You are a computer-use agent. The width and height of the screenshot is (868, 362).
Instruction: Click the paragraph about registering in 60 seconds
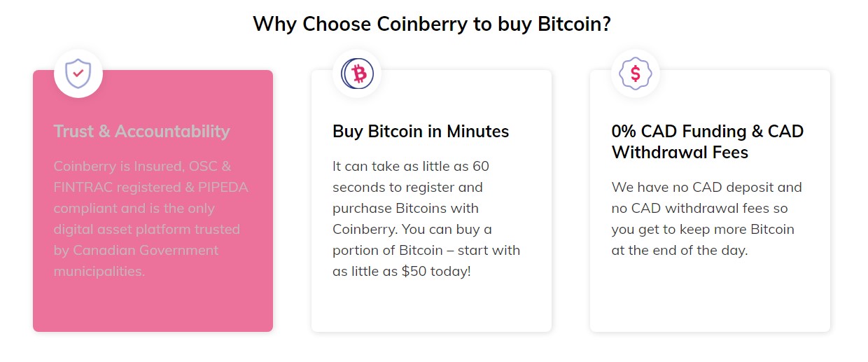pyautogui.click(x=426, y=218)
